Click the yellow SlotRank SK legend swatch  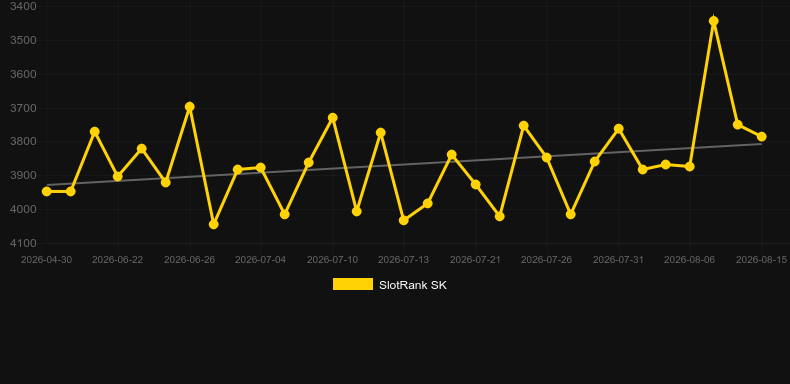point(353,284)
